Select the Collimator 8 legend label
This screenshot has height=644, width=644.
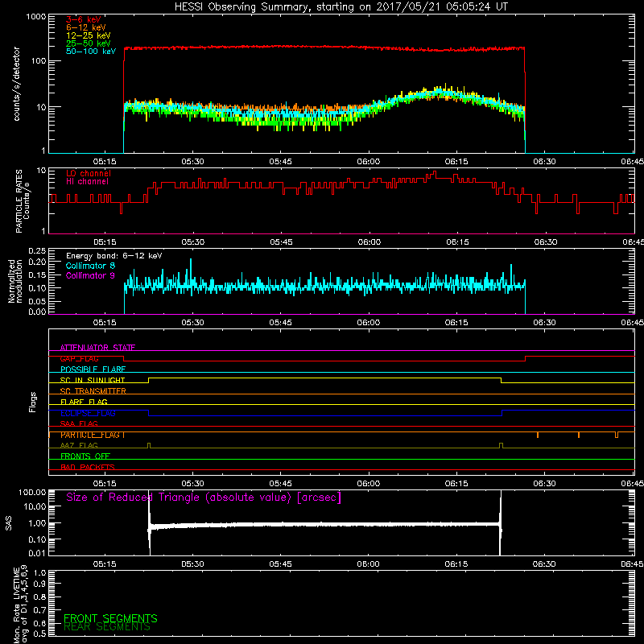[90, 266]
